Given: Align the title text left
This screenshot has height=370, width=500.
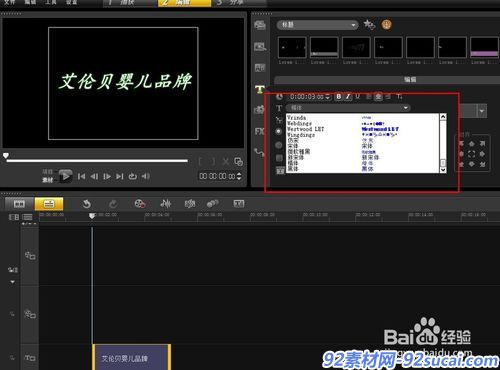Looking at the screenshot, I should tap(369, 97).
